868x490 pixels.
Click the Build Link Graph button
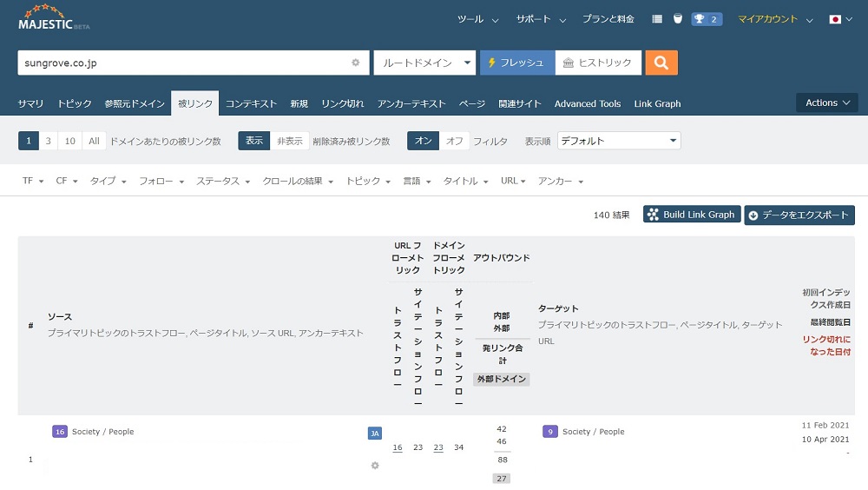click(691, 215)
